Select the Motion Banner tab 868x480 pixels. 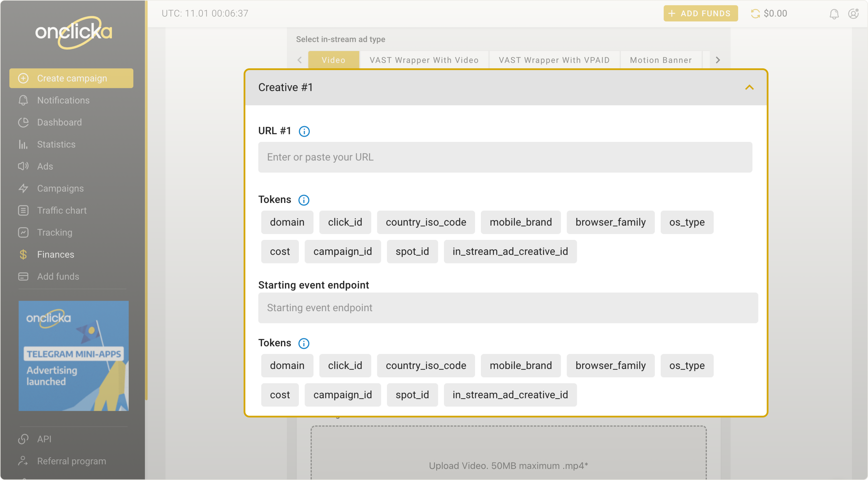pos(660,60)
